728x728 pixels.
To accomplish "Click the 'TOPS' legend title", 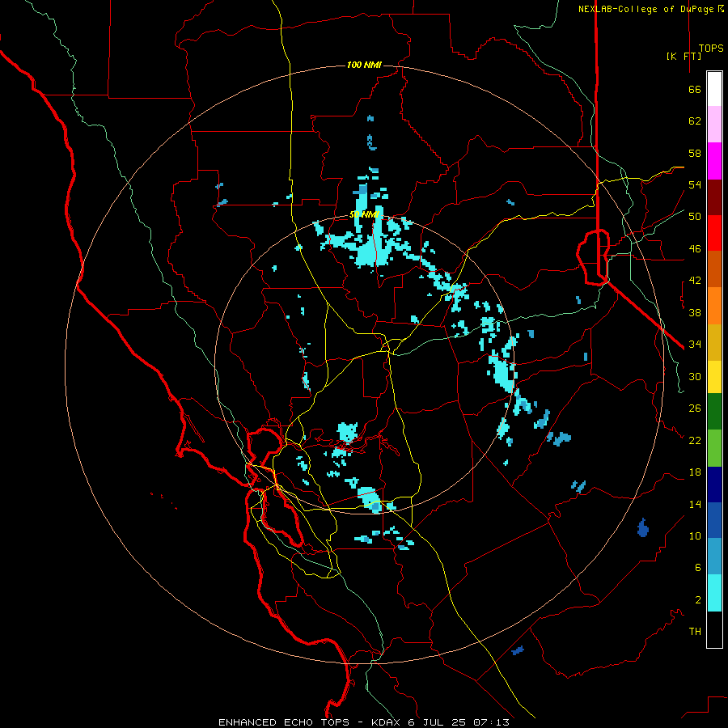I will click(711, 49).
